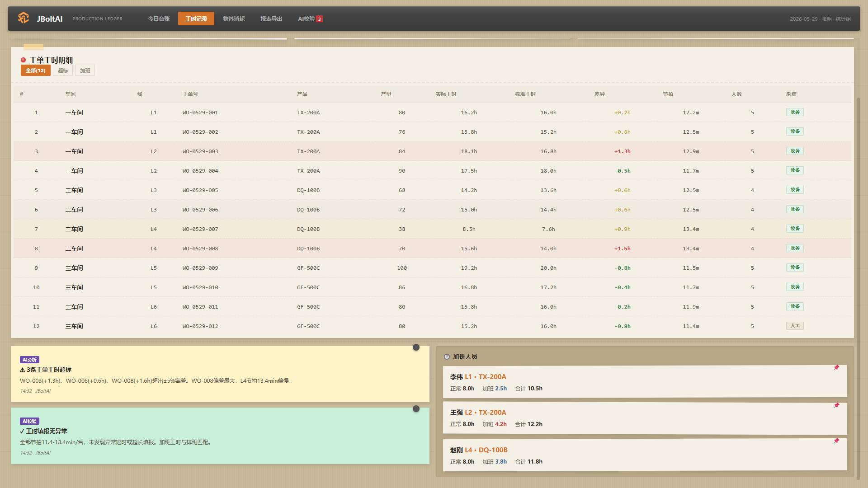Click the checkmark before 工时填报无异常
The height and width of the screenshot is (488, 868).
pyautogui.click(x=22, y=432)
